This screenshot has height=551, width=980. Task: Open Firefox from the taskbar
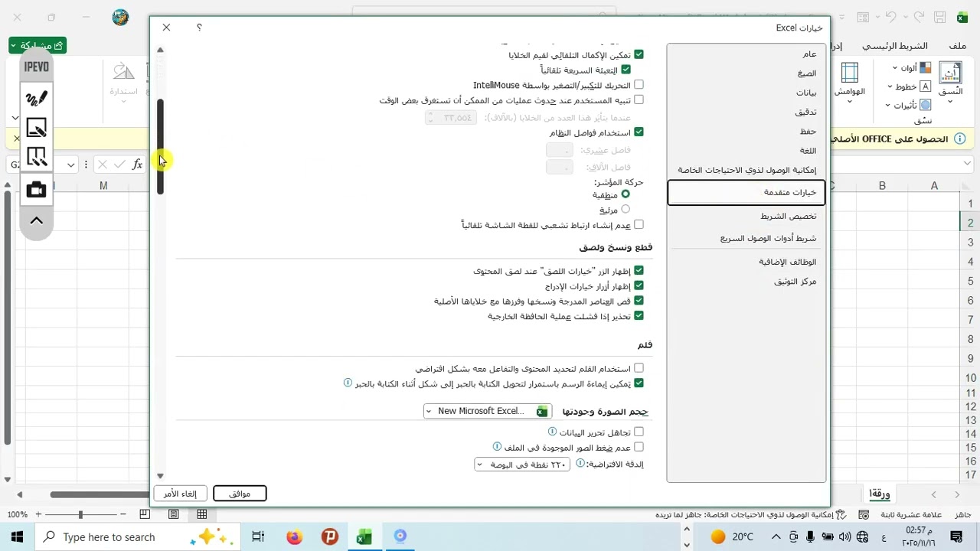[294, 537]
